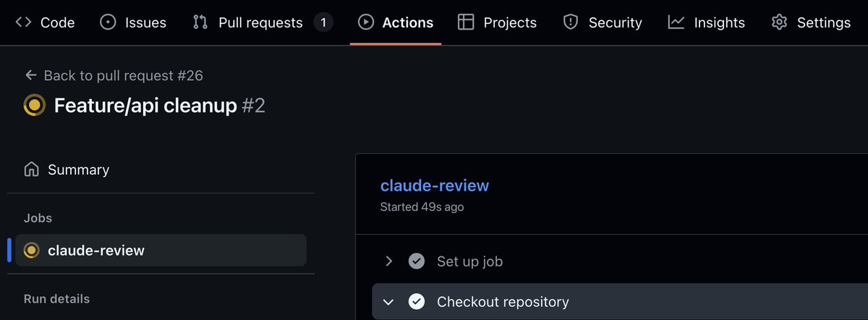Click the house icon beside Summary
This screenshot has height=320, width=868.
pyautogui.click(x=31, y=170)
